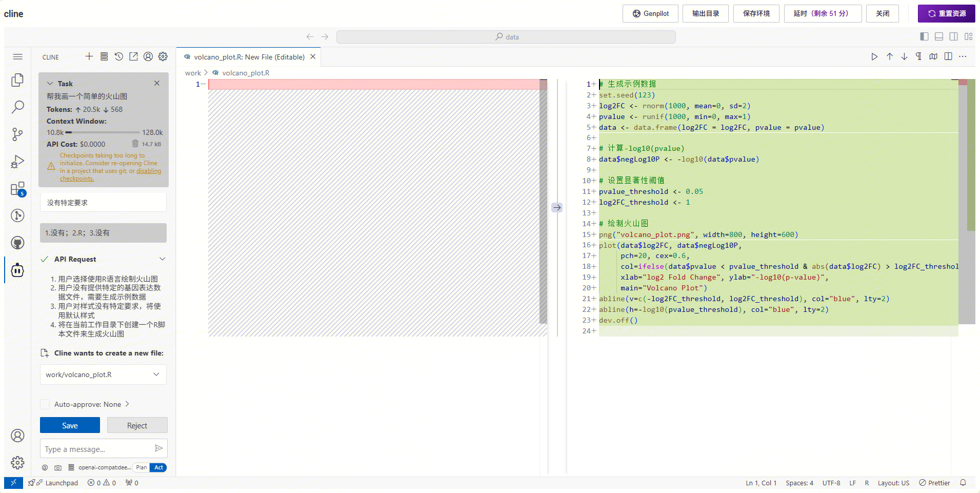Image resolution: width=980 pixels, height=493 pixels.
Task: Open the Genpilot button
Action: click(650, 13)
